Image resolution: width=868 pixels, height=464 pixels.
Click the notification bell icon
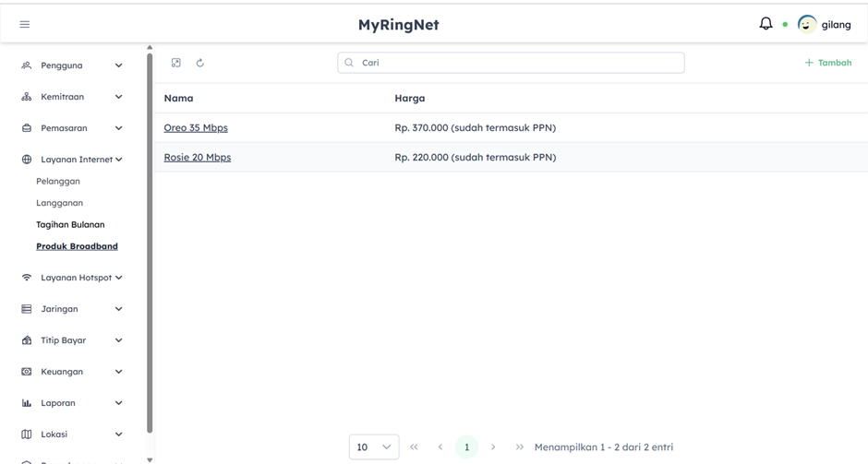(766, 24)
